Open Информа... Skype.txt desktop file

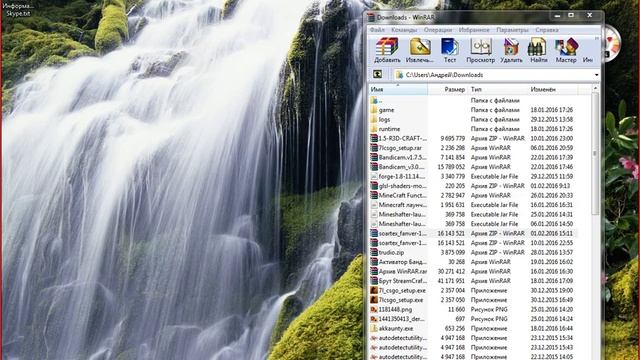[18, 10]
